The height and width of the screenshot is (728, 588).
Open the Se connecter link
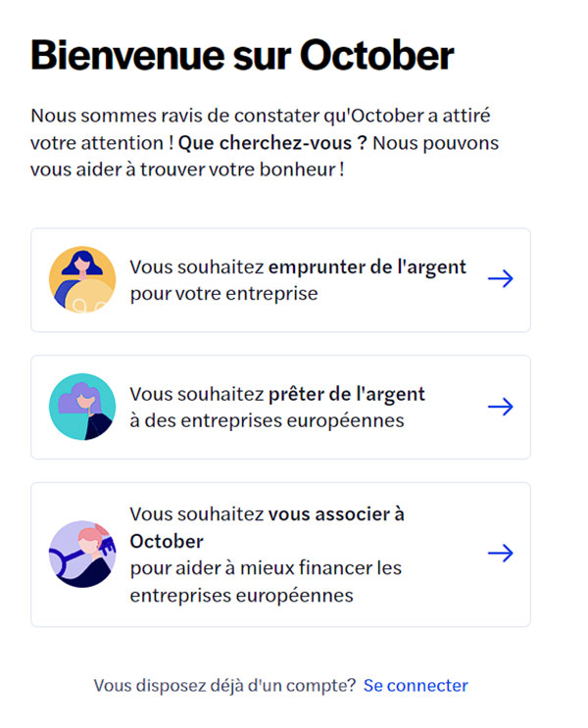416,685
